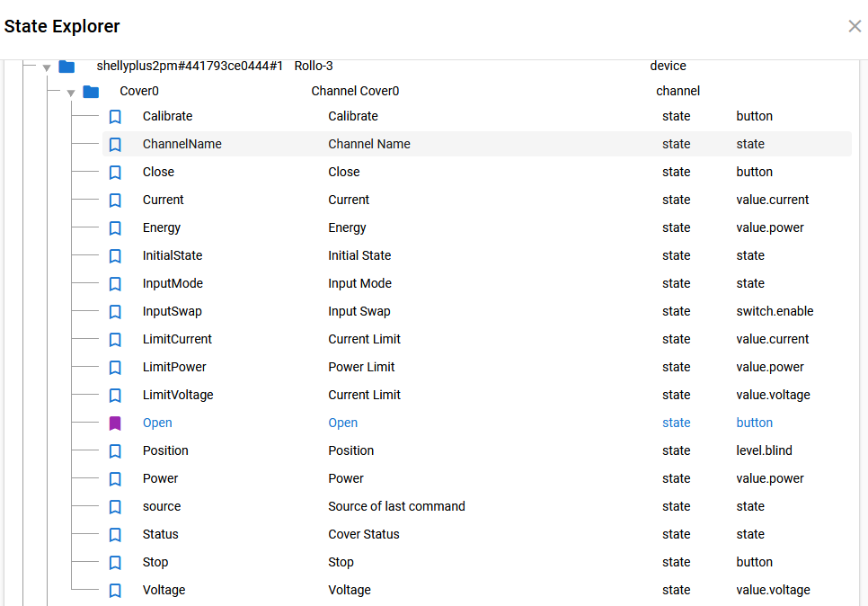
Task: Click the state icon beside Position
Action: point(115,451)
